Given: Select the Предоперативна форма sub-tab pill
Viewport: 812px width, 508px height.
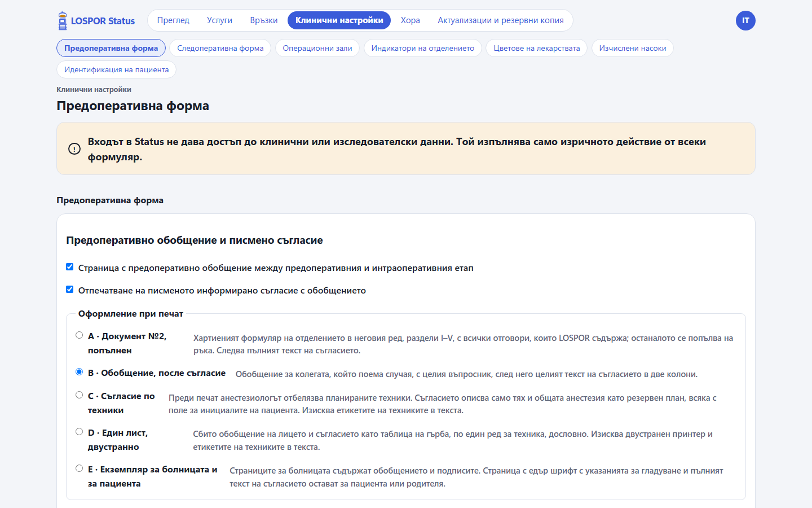Looking at the screenshot, I should (111, 48).
